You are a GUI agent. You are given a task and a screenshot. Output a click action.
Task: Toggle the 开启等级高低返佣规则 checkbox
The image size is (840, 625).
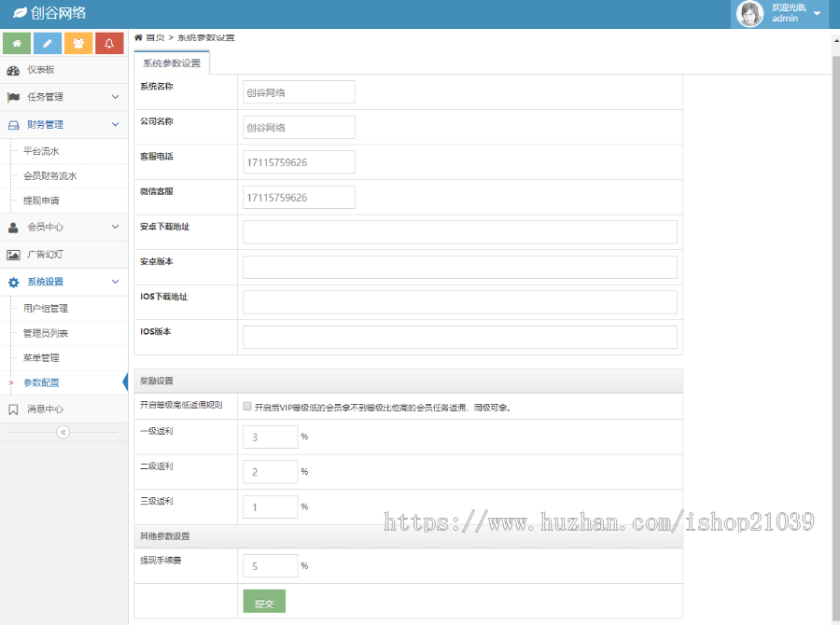coord(247,407)
